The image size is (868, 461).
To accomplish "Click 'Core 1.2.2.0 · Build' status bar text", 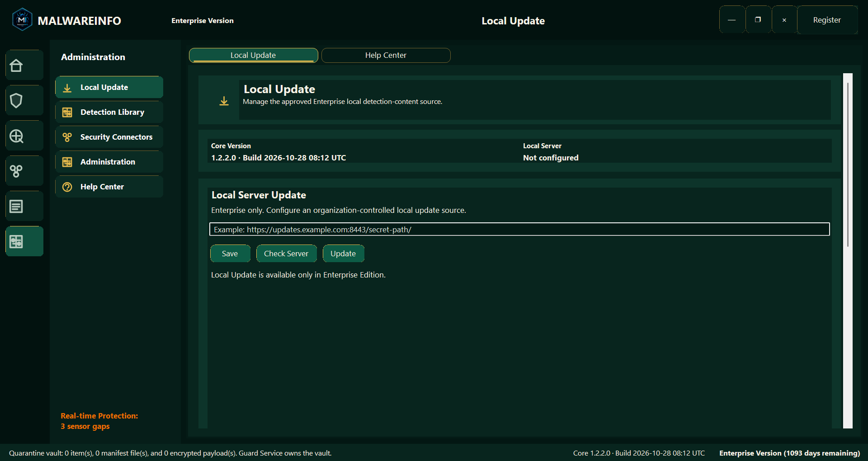I will pyautogui.click(x=639, y=453).
